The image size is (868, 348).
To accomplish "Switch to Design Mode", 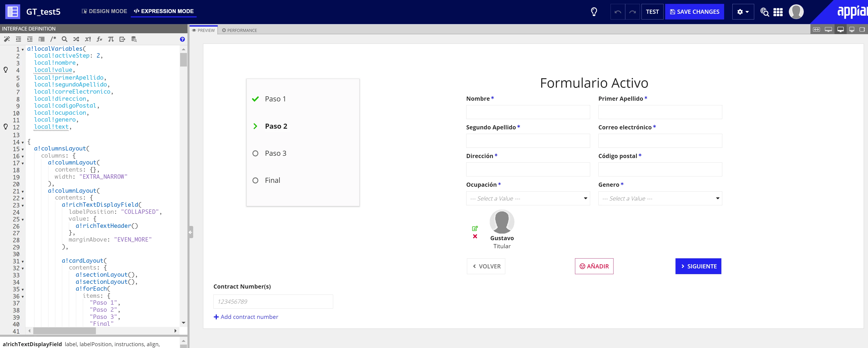I will (104, 11).
